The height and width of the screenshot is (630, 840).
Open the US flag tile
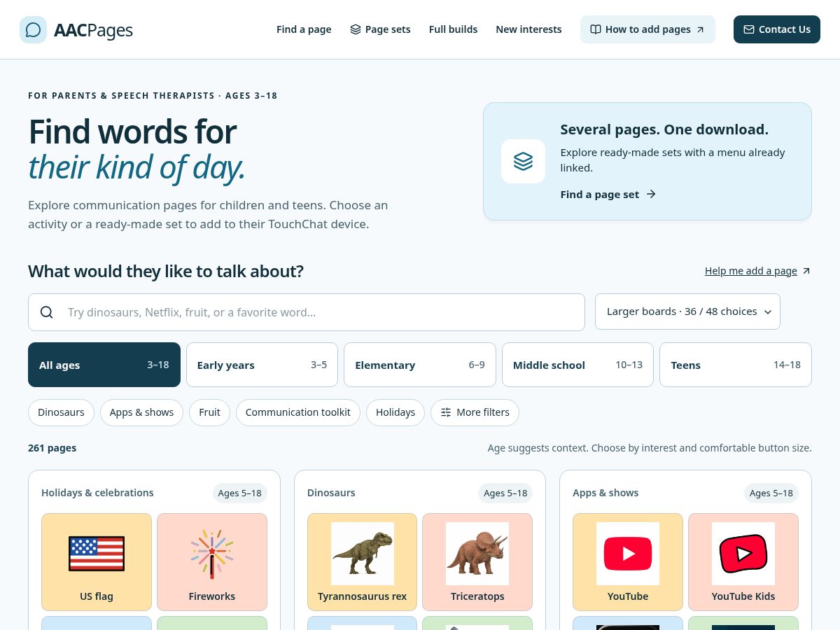[97, 562]
